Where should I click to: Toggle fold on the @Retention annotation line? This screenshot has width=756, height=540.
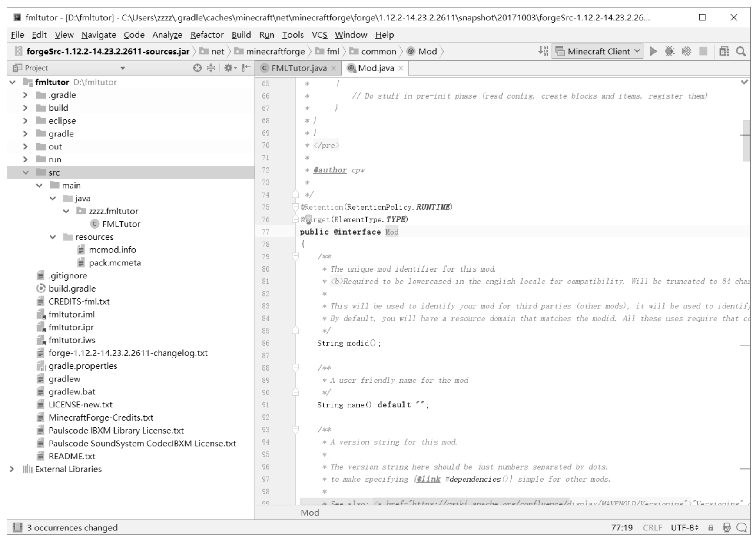295,207
